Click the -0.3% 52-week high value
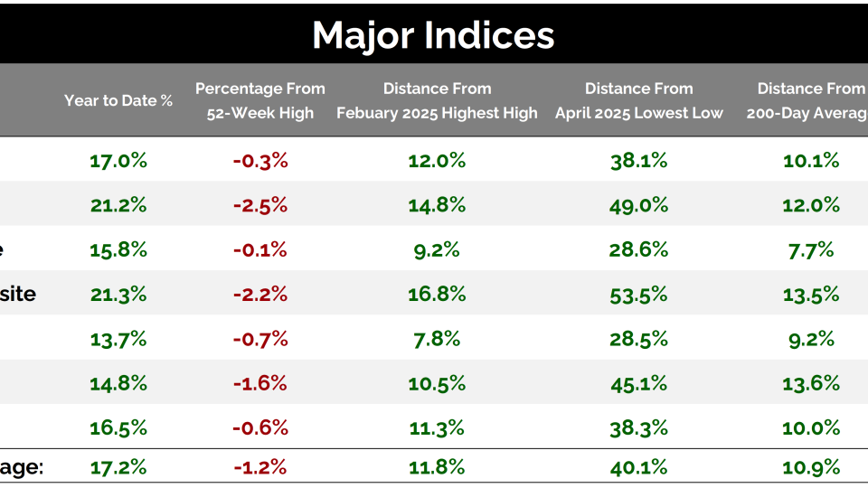 click(260, 161)
